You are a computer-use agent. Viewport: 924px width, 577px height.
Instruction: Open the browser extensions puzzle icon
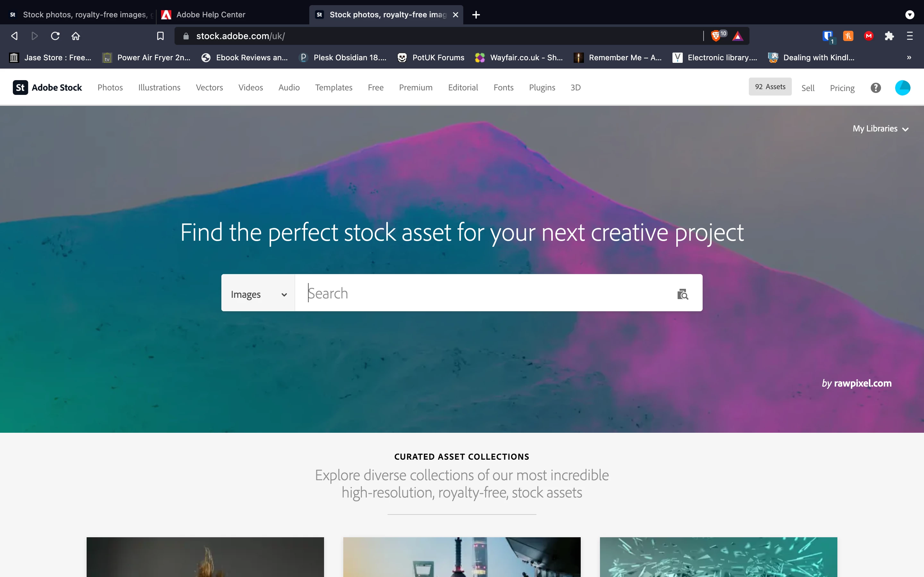coord(889,36)
